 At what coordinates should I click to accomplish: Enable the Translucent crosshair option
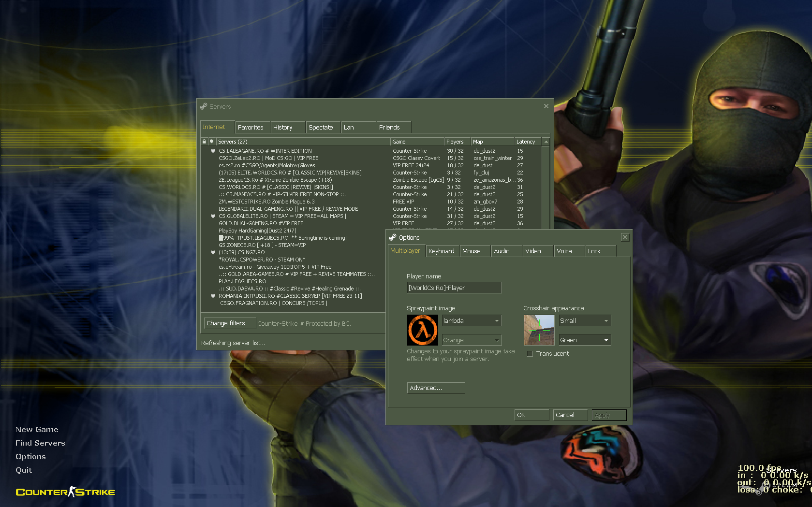[530, 353]
